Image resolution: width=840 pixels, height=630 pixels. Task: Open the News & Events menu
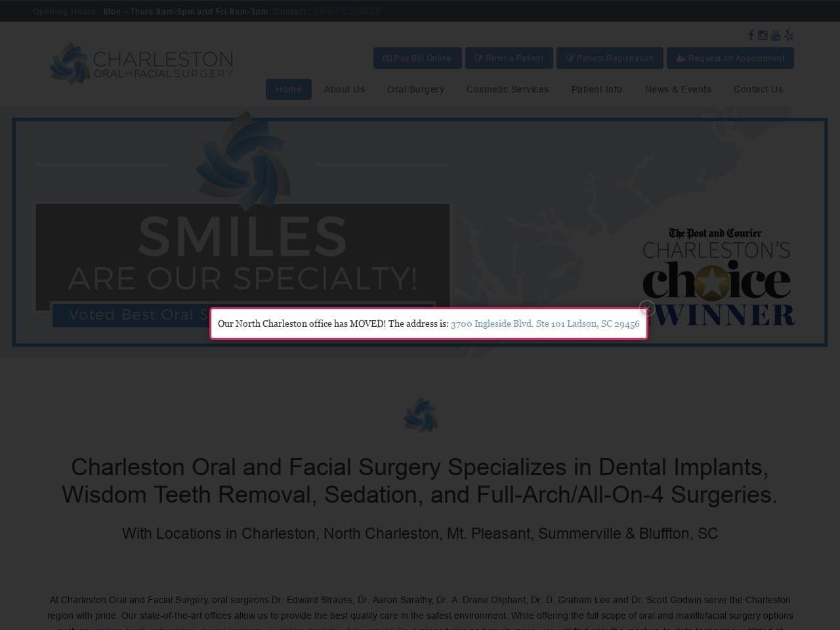click(x=678, y=89)
